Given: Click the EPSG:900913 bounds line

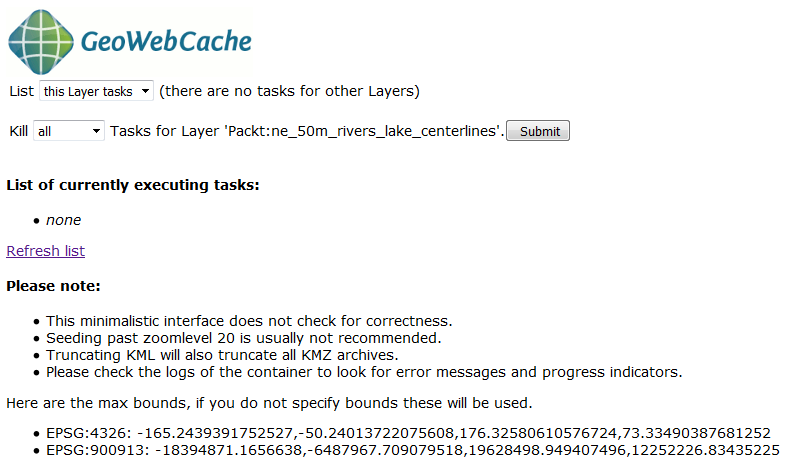Looking at the screenshot, I should pyautogui.click(x=413, y=450).
